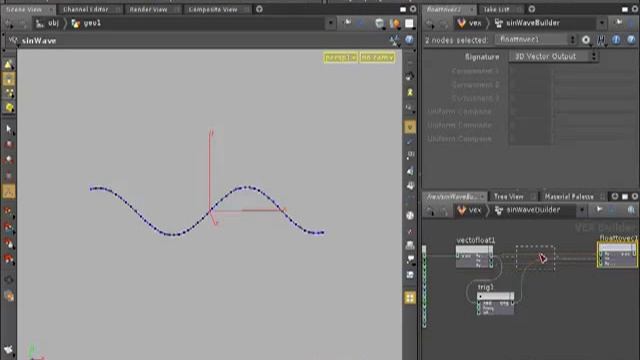
Task: Open the parameter pane path dropdown arrow
Action: (x=602, y=23)
